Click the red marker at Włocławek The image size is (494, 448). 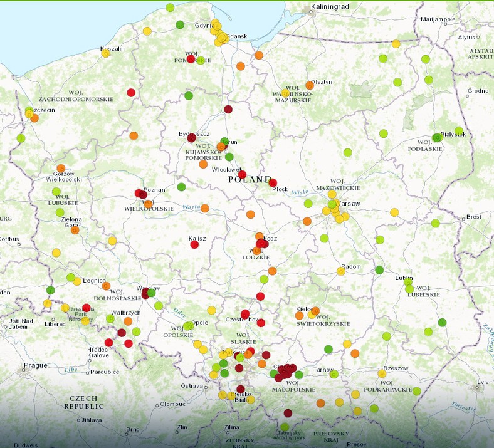(242, 175)
